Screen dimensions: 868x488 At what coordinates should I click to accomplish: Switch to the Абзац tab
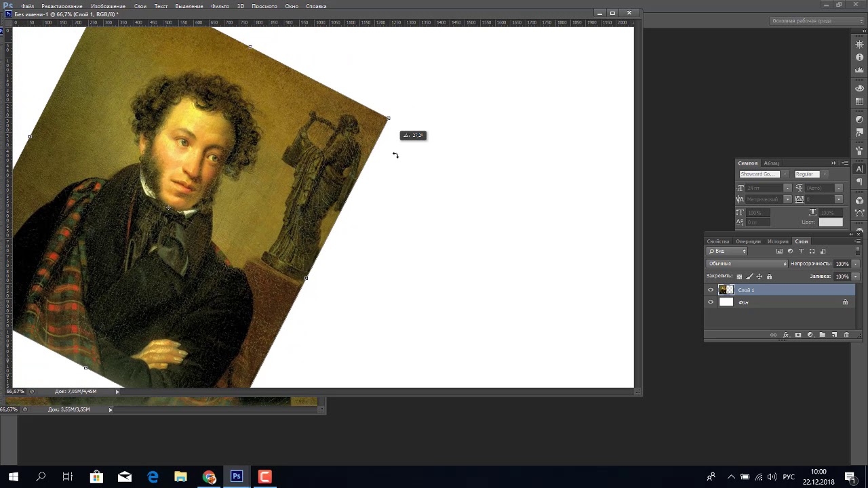(771, 163)
